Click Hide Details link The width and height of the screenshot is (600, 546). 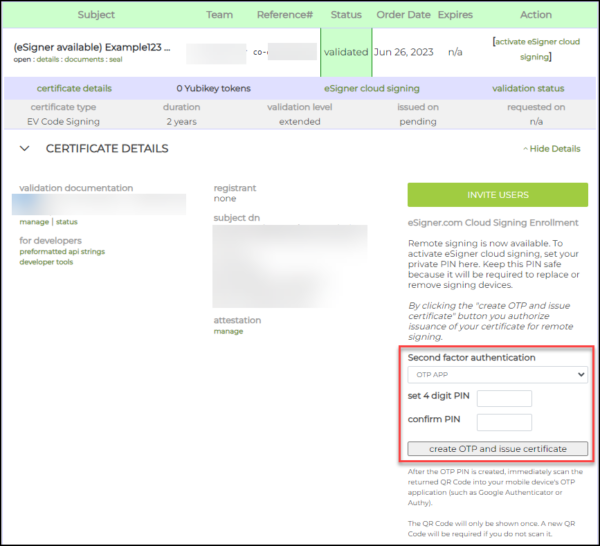(x=551, y=149)
